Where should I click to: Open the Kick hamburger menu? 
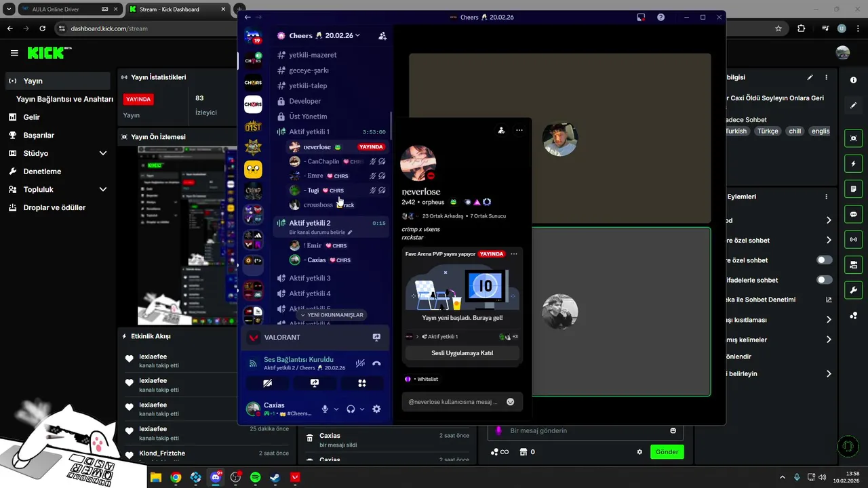point(14,53)
